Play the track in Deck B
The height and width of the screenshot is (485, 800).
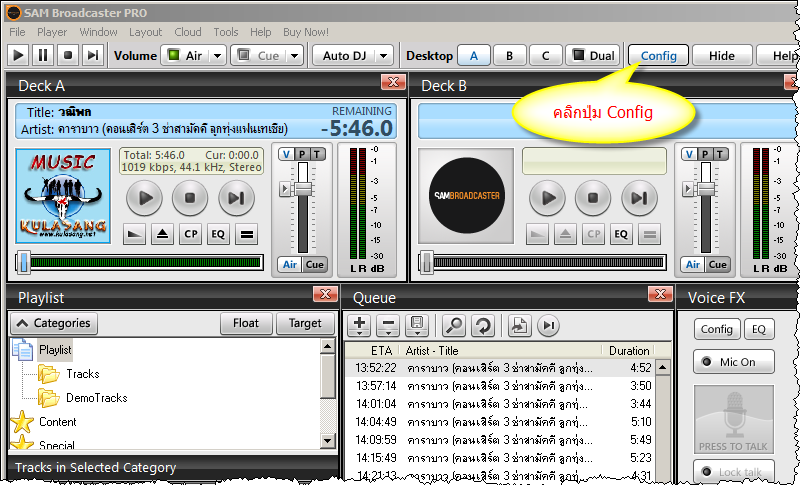click(547, 198)
